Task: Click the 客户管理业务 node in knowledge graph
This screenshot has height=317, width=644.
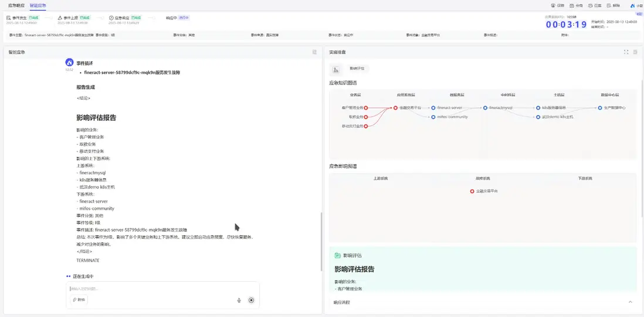Action: click(365, 108)
